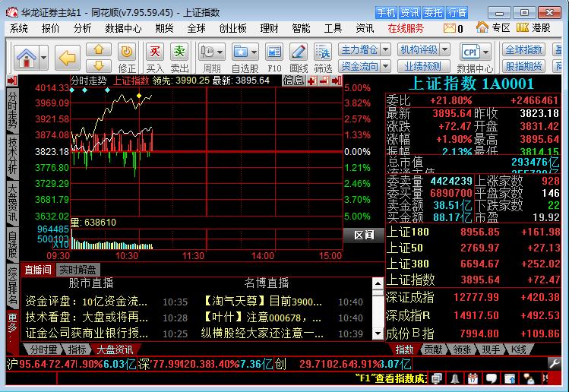
Task: Click the window upload icon in status bar
Action: 510,379
